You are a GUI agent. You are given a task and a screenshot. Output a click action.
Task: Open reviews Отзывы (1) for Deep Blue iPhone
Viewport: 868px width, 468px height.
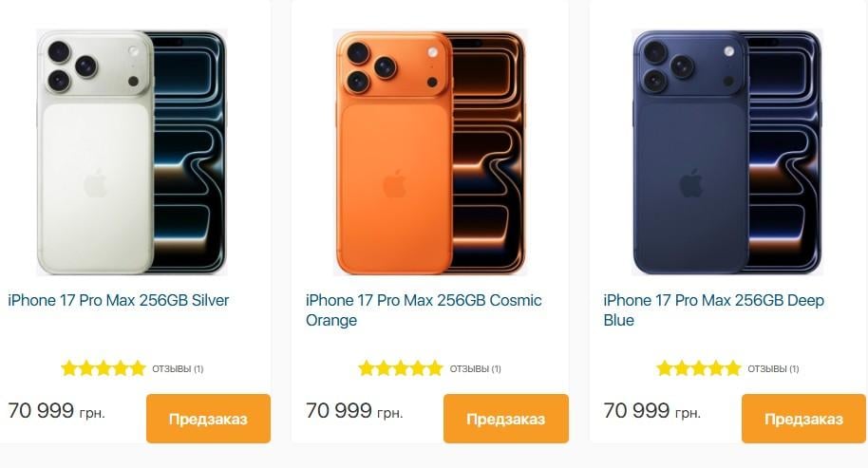point(773,369)
